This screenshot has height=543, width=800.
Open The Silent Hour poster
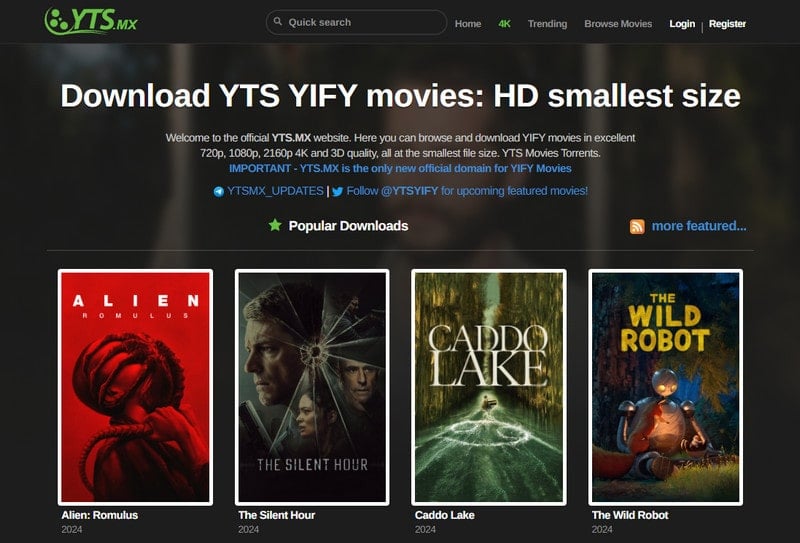coord(312,387)
